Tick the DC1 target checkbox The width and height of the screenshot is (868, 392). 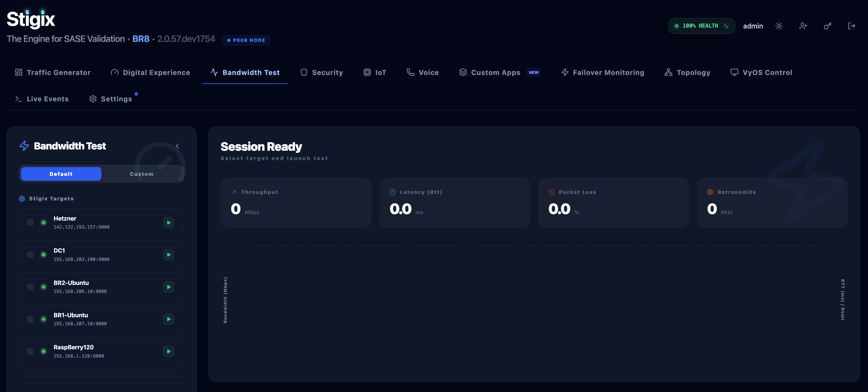(x=30, y=255)
